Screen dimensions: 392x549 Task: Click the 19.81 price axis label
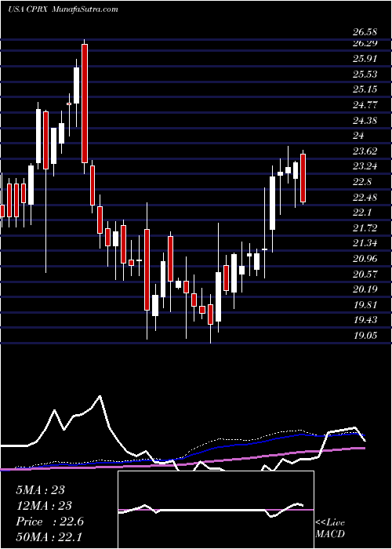point(365,305)
